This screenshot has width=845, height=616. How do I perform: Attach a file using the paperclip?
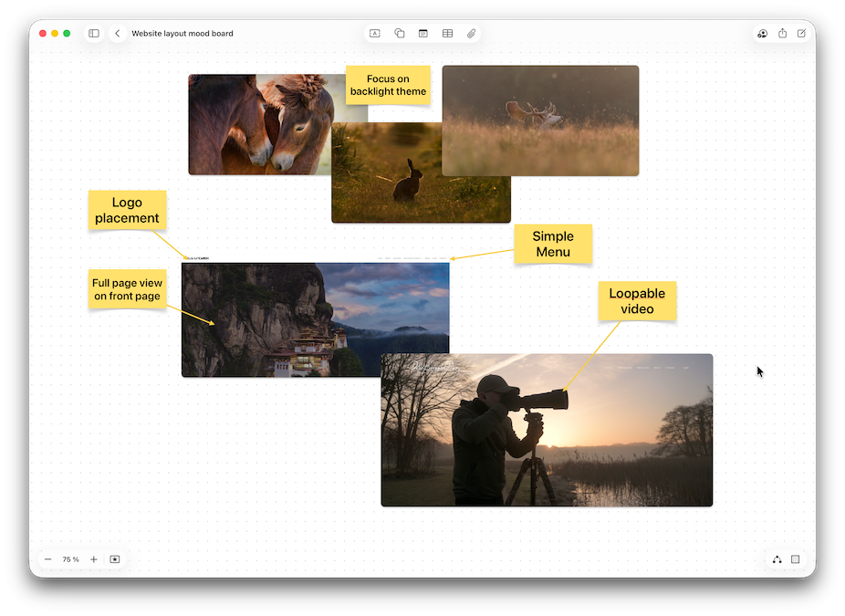pos(471,33)
